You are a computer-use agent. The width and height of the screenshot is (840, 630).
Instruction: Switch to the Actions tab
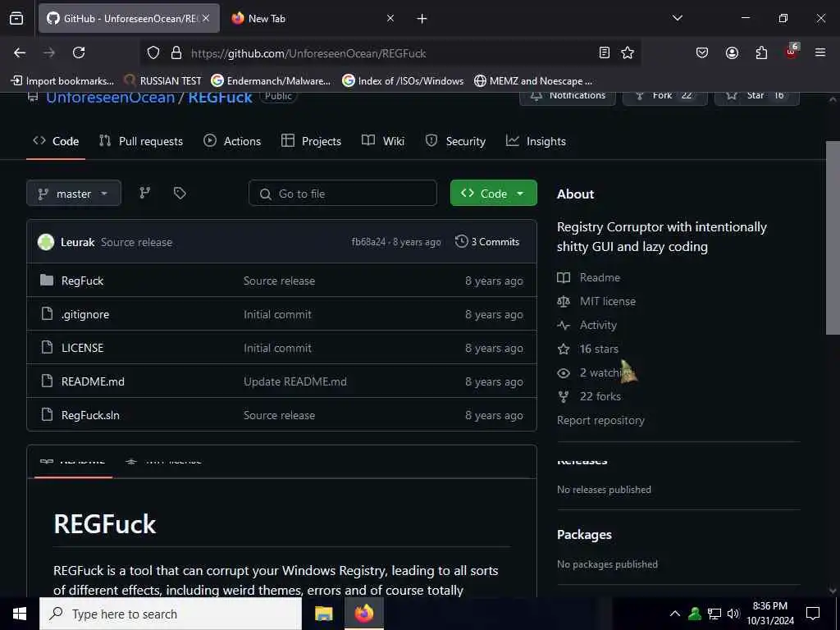[x=232, y=141]
